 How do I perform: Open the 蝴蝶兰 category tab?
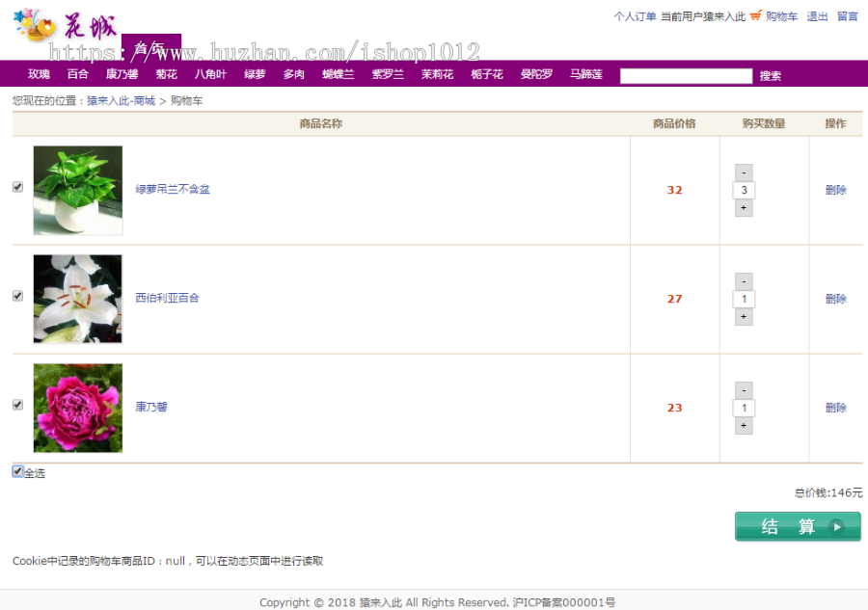tap(338, 73)
